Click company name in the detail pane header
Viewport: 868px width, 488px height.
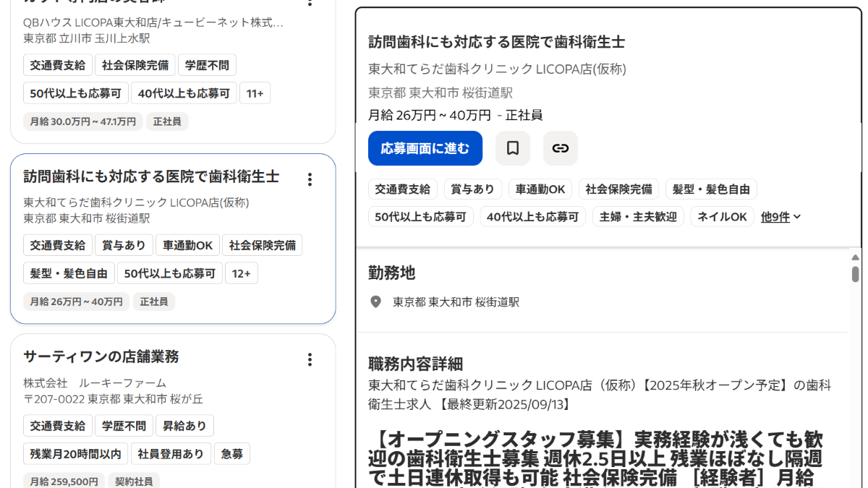point(497,69)
